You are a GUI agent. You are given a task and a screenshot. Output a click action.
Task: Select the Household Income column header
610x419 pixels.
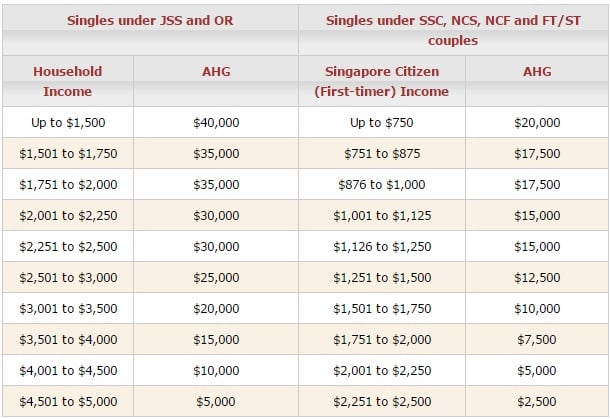68,81
